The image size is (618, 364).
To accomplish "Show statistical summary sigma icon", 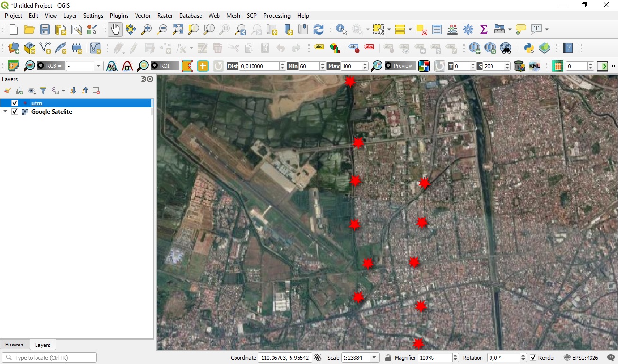I will [484, 29].
